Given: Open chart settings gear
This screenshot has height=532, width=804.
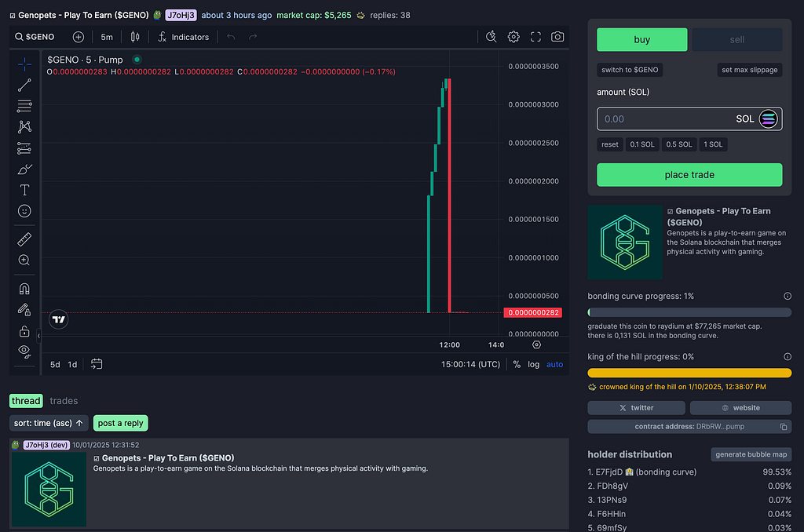Looking at the screenshot, I should (x=513, y=37).
